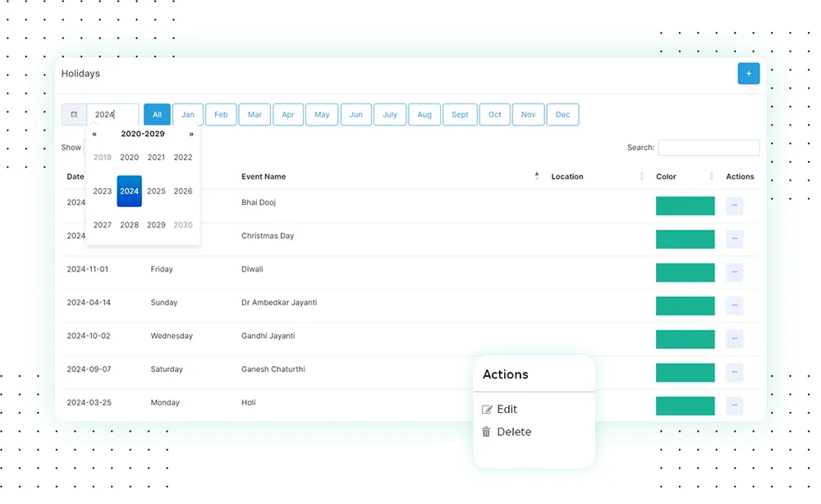The width and height of the screenshot is (821, 504).
Task: Select year 2025 in the year picker
Action: click(x=156, y=191)
